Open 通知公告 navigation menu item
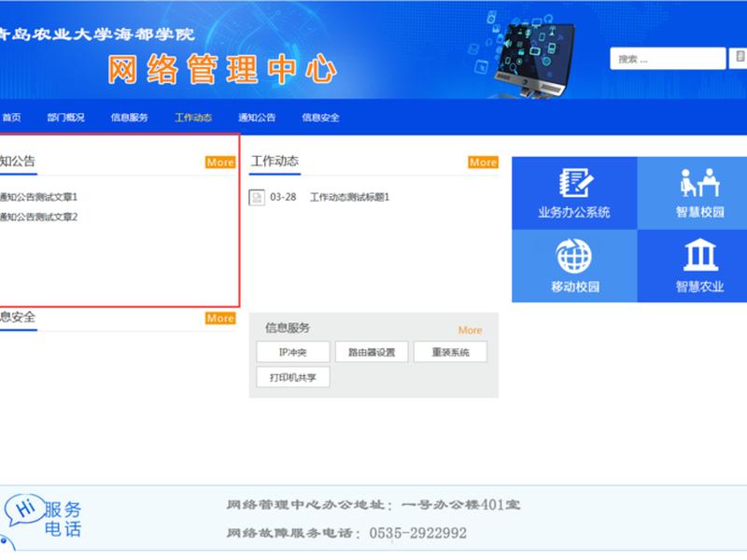The width and height of the screenshot is (747, 560). tap(257, 118)
